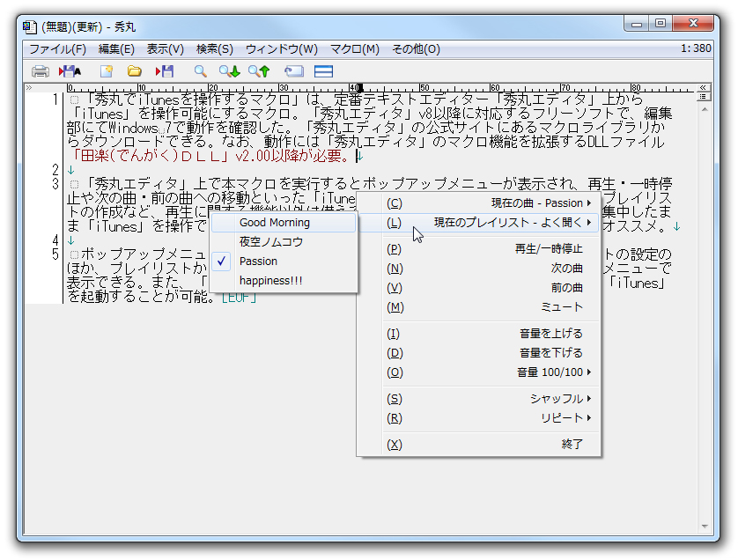
Task: Click the Print icon in the toolbar
Action: [x=40, y=71]
